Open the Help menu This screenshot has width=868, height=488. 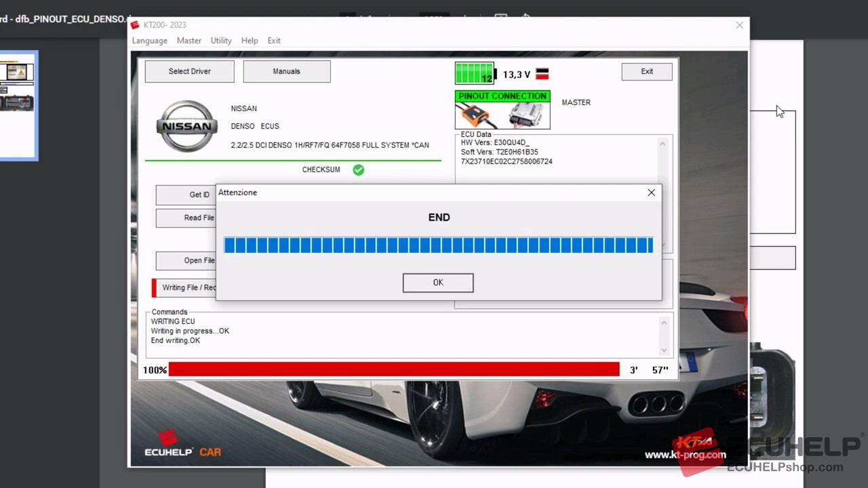249,41
